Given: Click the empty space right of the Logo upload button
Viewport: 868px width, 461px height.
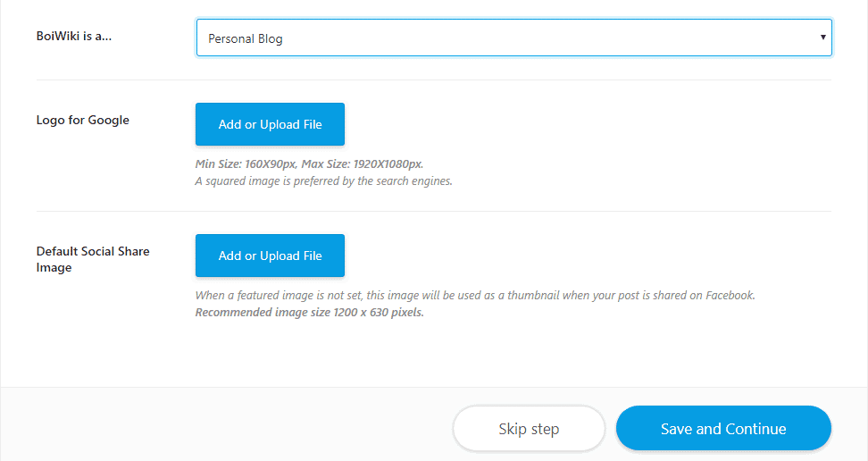Looking at the screenshot, I should click(x=587, y=124).
